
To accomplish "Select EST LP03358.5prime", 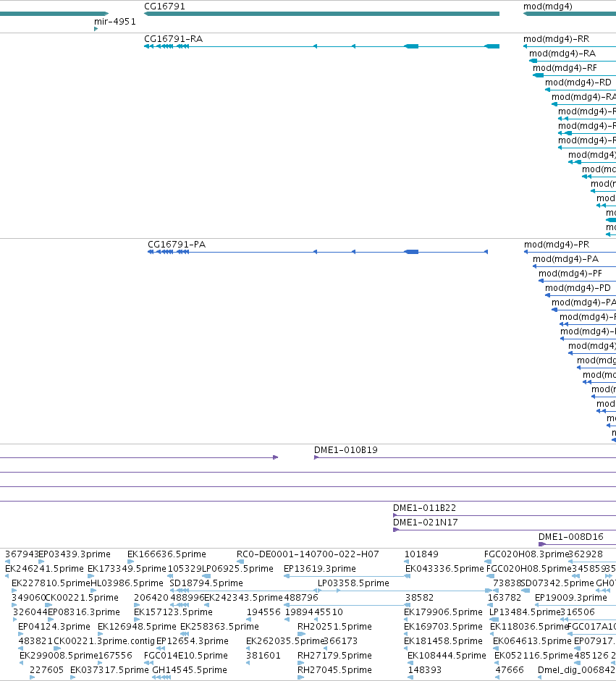I will click(353, 583).
